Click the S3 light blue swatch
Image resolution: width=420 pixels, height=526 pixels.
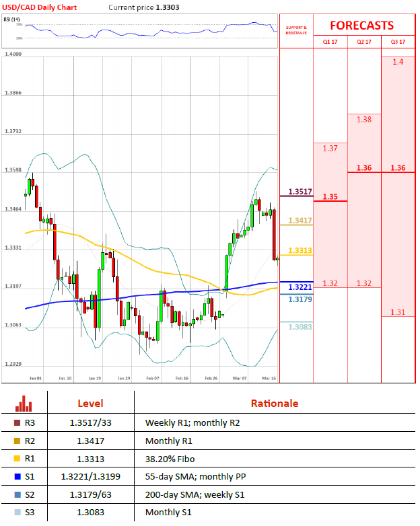tap(17, 513)
